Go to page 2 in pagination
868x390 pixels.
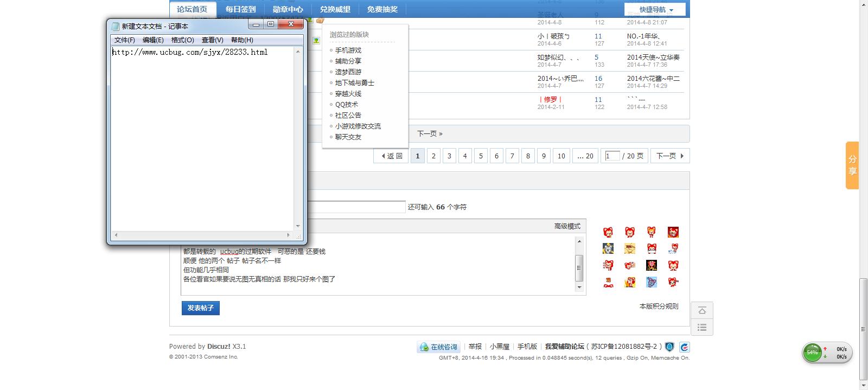pyautogui.click(x=433, y=156)
